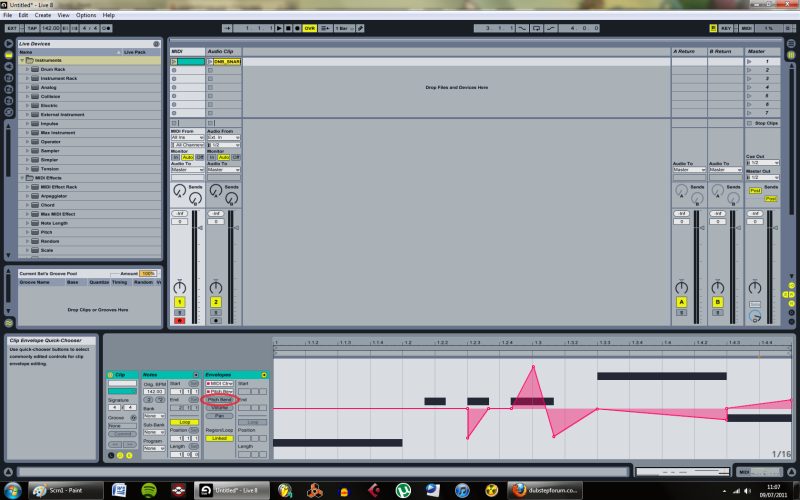Viewport: 800px width, 500px height.
Task: Arm track 1 red record button
Action: pos(179,320)
